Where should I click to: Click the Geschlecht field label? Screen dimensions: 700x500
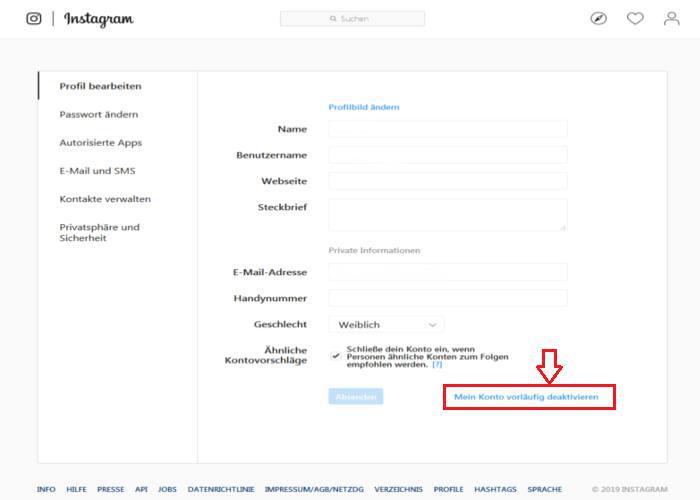click(x=280, y=325)
